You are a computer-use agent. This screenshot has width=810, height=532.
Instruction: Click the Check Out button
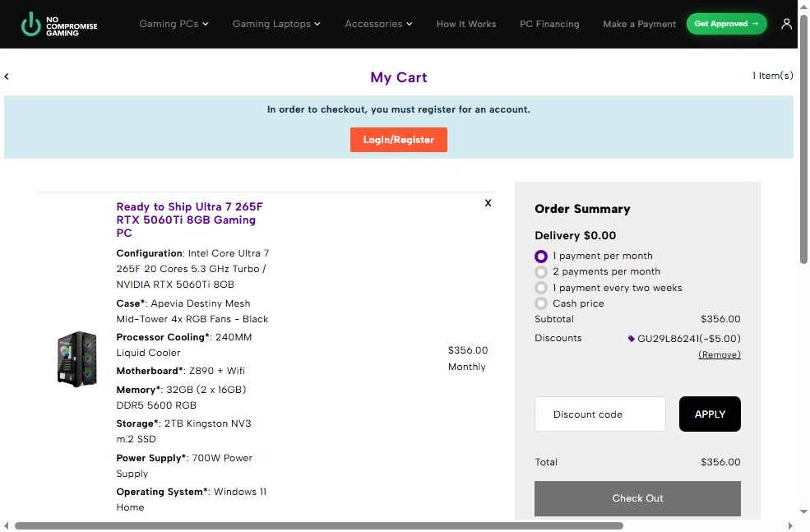pos(637,498)
